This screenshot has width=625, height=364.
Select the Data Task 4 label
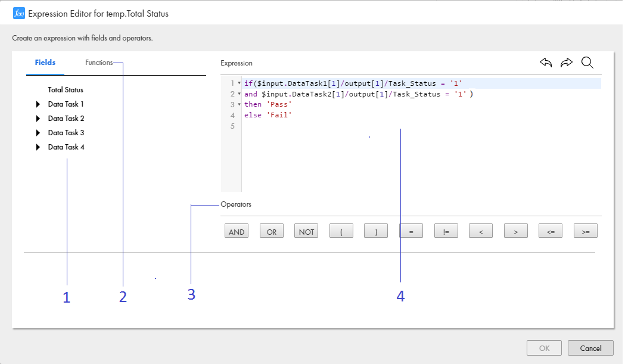click(66, 147)
